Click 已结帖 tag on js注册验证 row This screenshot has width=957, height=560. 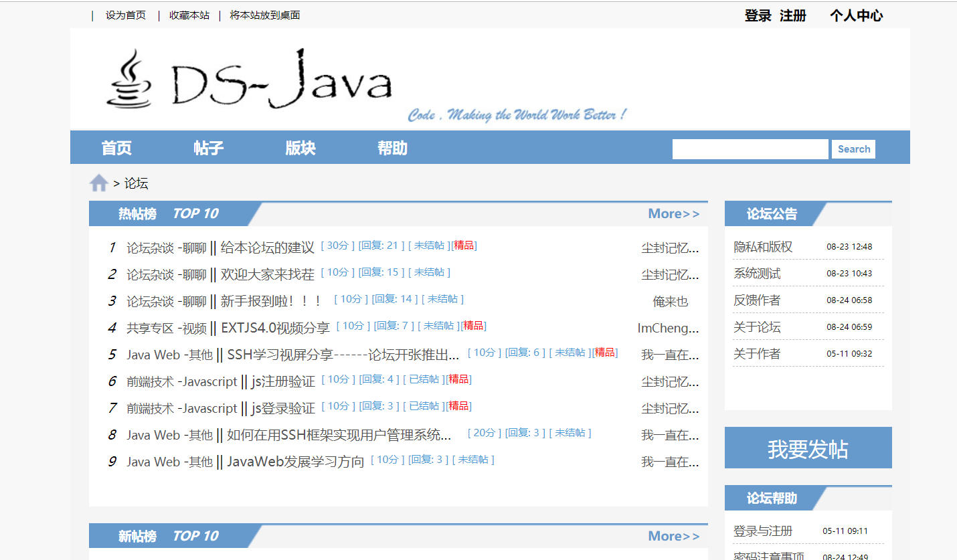click(x=424, y=379)
